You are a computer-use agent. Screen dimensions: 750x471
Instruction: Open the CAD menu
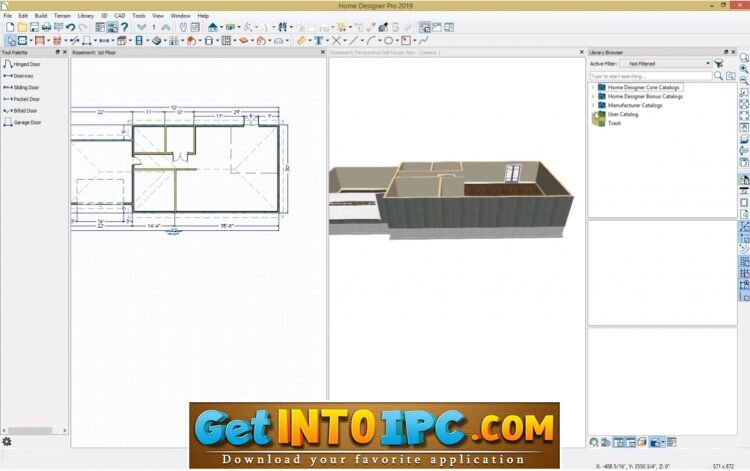[x=120, y=16]
